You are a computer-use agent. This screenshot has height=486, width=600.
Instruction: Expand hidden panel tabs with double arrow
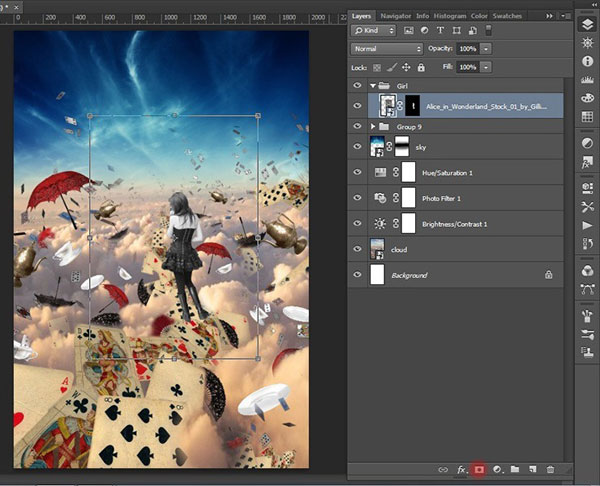pos(549,16)
